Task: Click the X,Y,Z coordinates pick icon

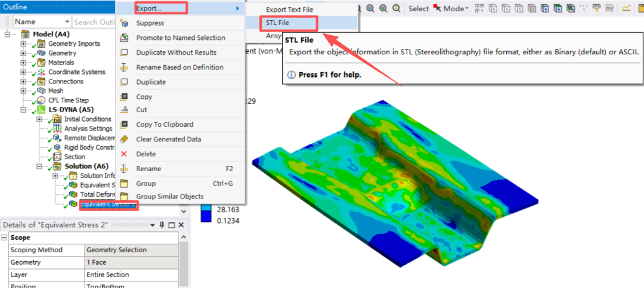Action: click(584, 8)
